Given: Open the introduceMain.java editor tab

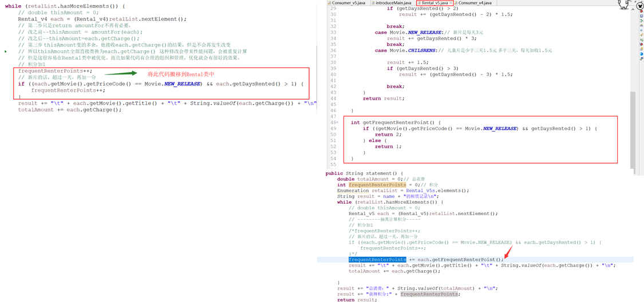Looking at the screenshot, I should [394, 3].
